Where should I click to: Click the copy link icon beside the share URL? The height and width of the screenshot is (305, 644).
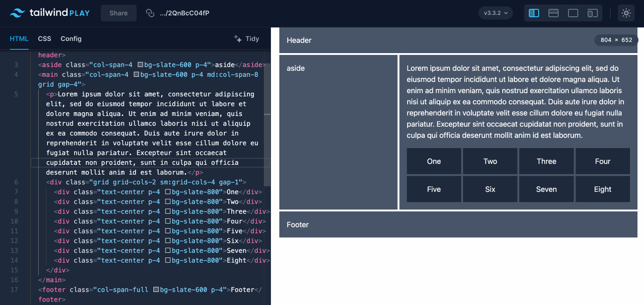pos(150,13)
